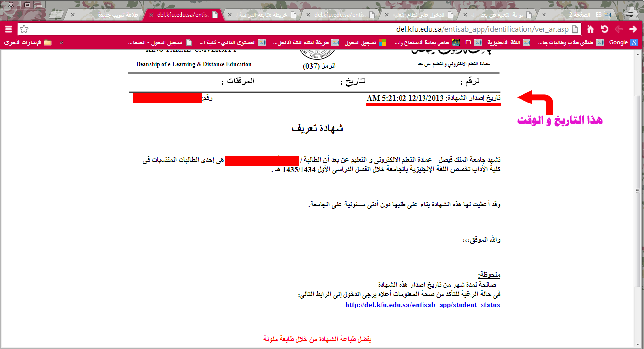Image resolution: width=644 pixels, height=349 pixels.
Task: Click the الرقم label in the header
Action: [470, 81]
